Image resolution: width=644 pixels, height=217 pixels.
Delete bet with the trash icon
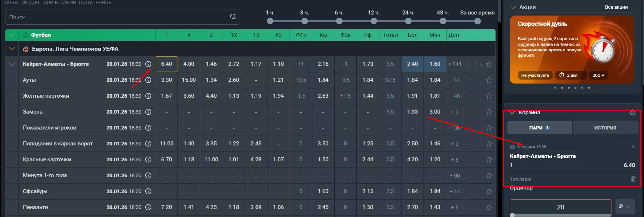(x=633, y=179)
